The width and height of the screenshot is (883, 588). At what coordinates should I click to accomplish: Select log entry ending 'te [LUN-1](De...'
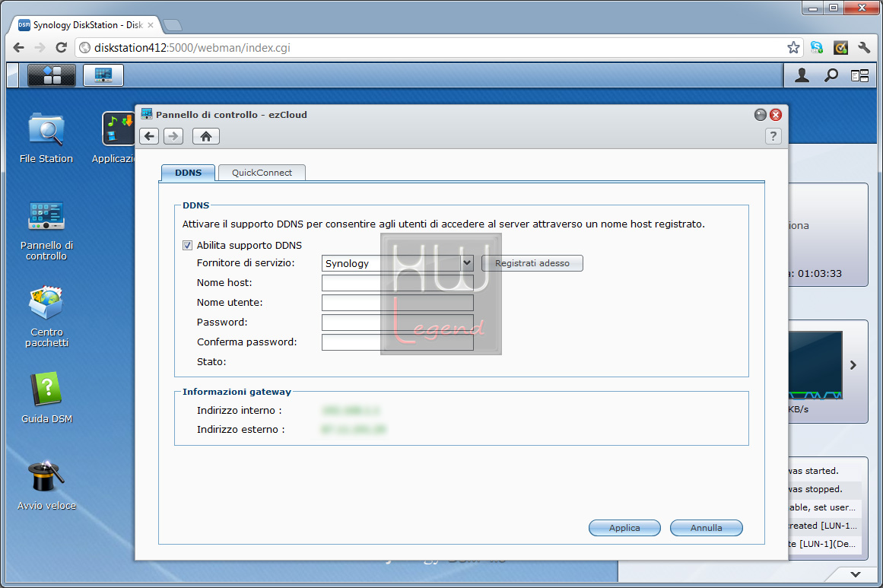pyautogui.click(x=821, y=544)
